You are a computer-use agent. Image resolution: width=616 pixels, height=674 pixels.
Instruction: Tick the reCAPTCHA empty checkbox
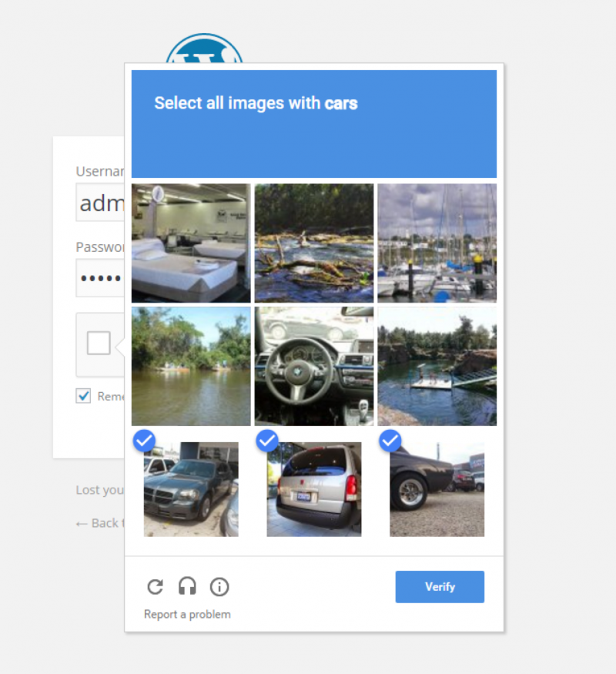point(99,343)
